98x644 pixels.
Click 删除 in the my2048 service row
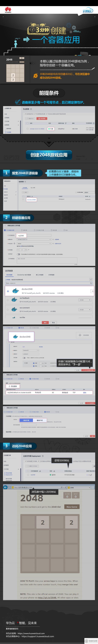(x=84, y=392)
